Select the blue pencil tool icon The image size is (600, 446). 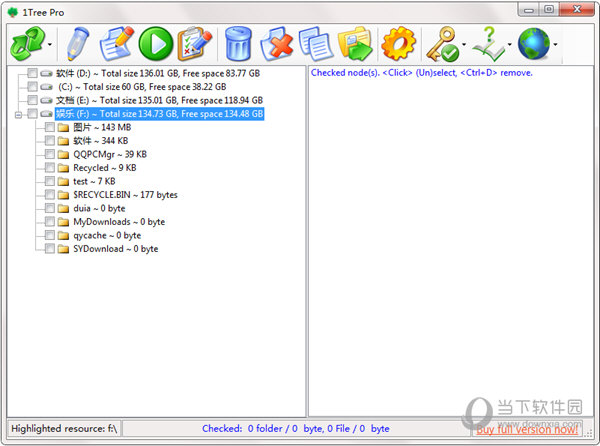click(x=78, y=44)
